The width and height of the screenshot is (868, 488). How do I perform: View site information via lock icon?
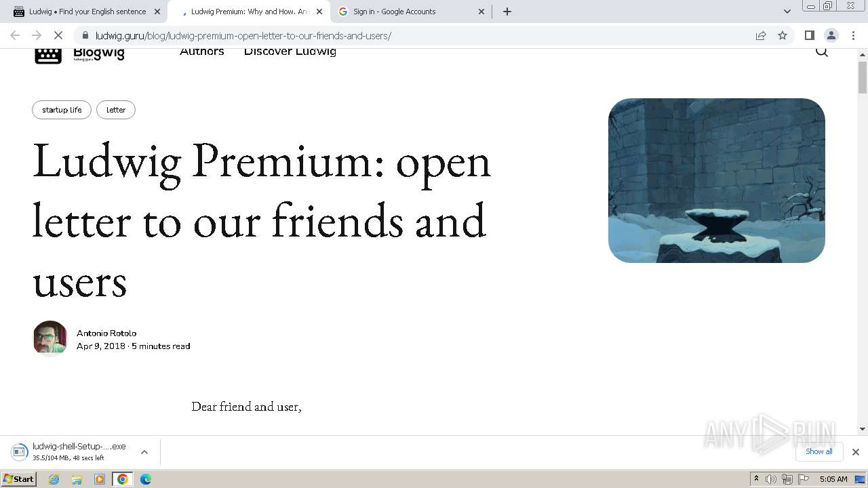(85, 35)
